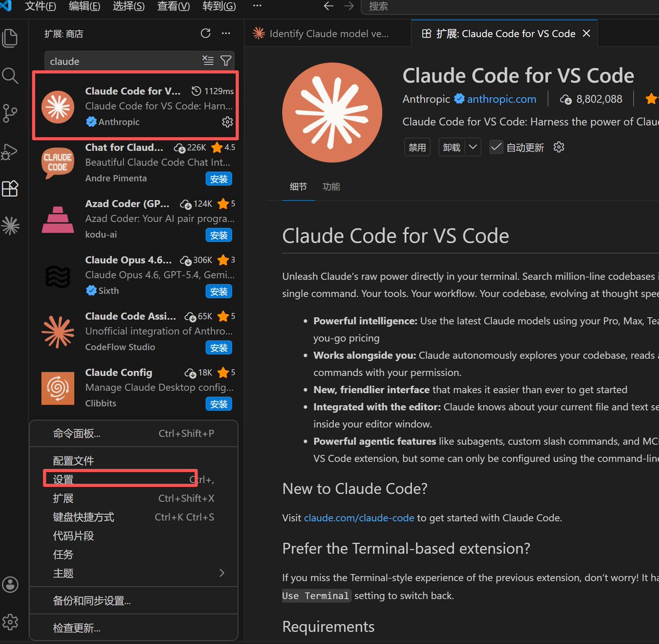
Task: Click Chat for Claude Code extension icon
Action: tap(58, 163)
